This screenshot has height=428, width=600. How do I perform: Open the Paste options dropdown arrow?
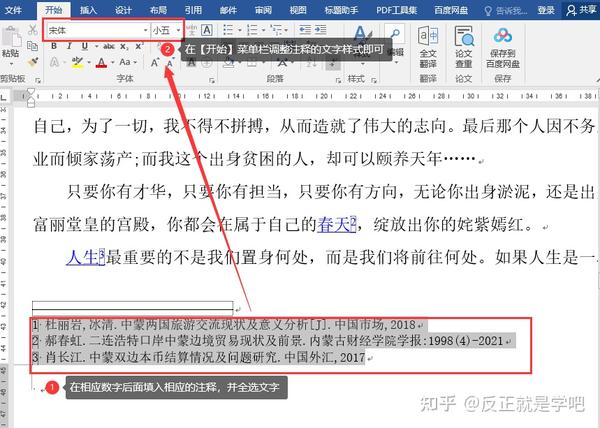pos(11,64)
